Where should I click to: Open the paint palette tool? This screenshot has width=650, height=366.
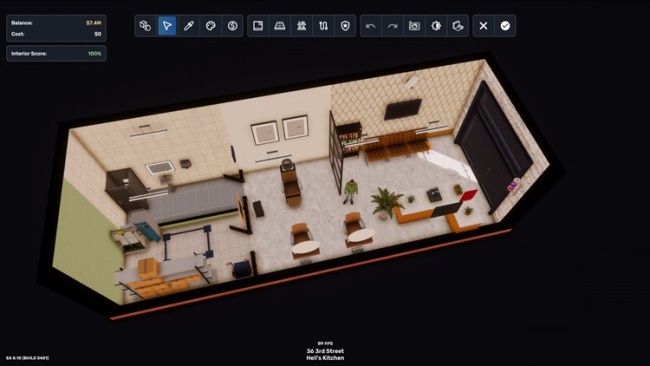[211, 26]
